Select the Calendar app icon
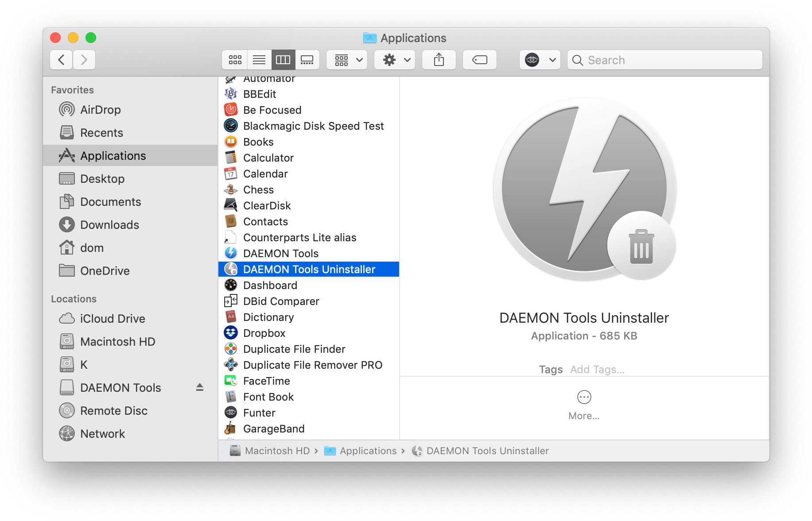The image size is (812, 521). click(x=231, y=174)
